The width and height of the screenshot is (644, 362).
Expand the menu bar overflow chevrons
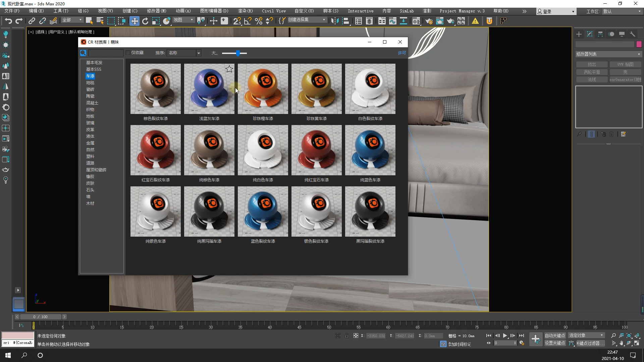point(524,11)
